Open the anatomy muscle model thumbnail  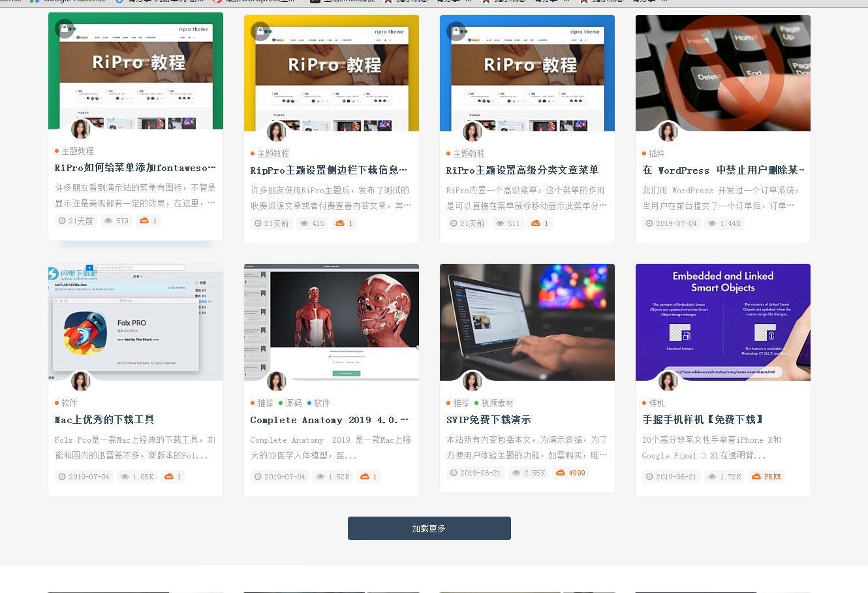(x=332, y=322)
